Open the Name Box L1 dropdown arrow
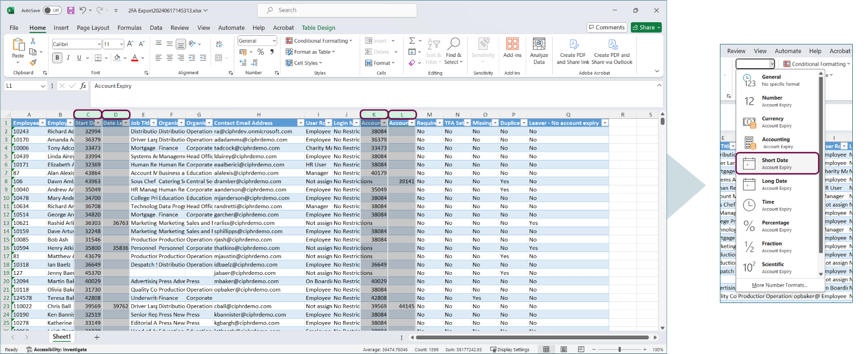This screenshot has width=868, height=354. 43,86
